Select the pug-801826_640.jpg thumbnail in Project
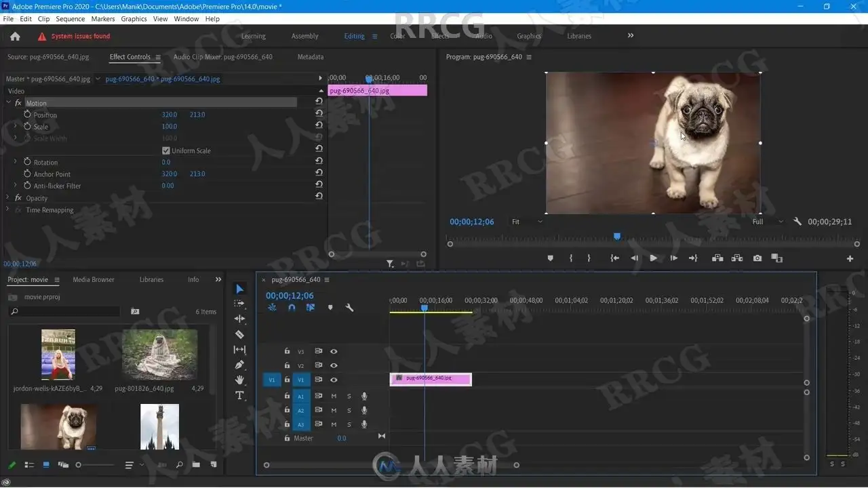The width and height of the screenshot is (868, 488). tap(159, 354)
